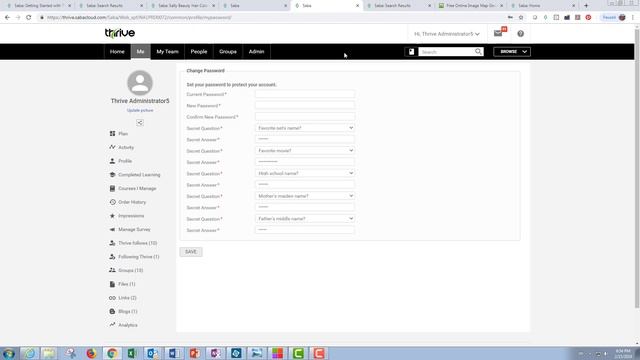Open the High school name secret question dropdown
The height and width of the screenshot is (360, 640).
coord(305,173)
